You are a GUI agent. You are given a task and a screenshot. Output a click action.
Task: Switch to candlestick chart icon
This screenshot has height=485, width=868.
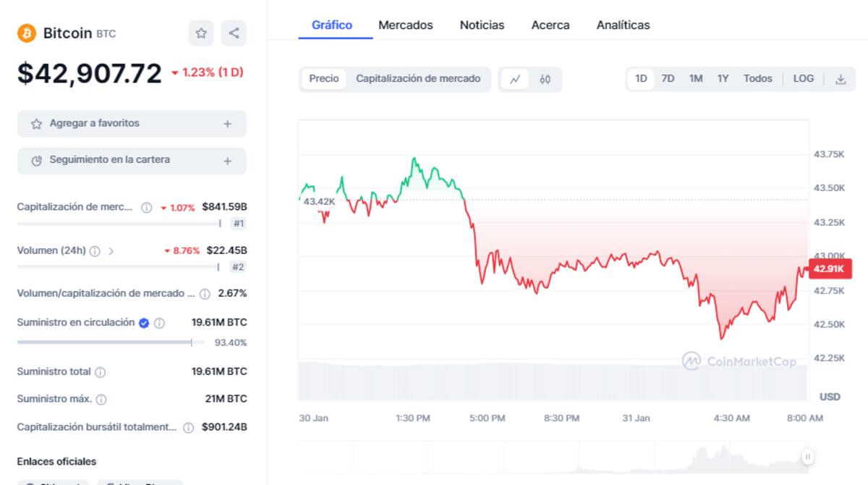pyautogui.click(x=545, y=80)
